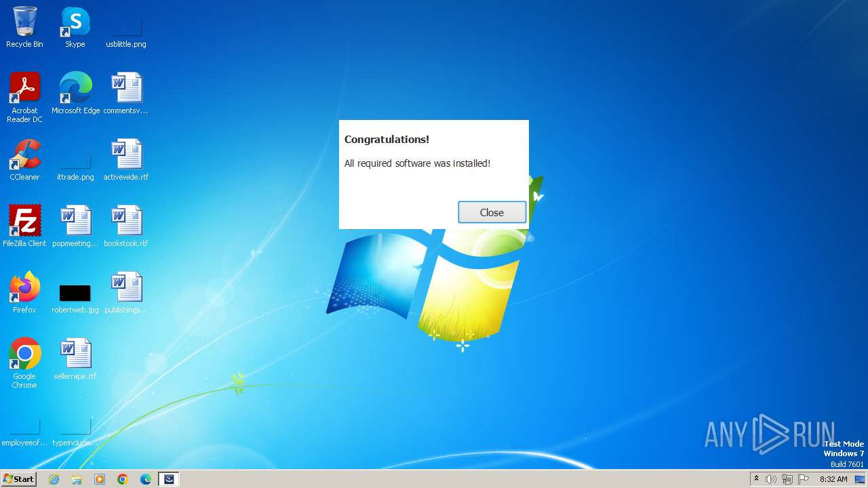Click the Congratulations! heading
Image resolution: width=868 pixels, height=488 pixels.
[387, 140]
